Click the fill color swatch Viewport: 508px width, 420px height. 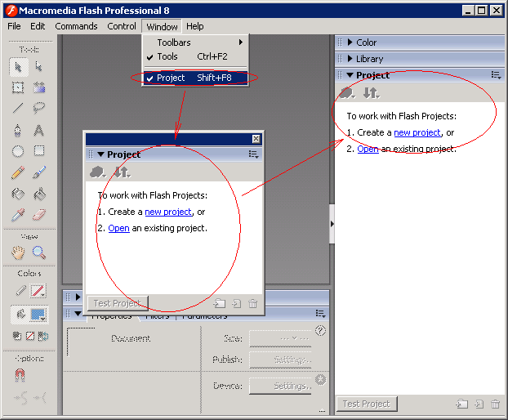coord(38,315)
